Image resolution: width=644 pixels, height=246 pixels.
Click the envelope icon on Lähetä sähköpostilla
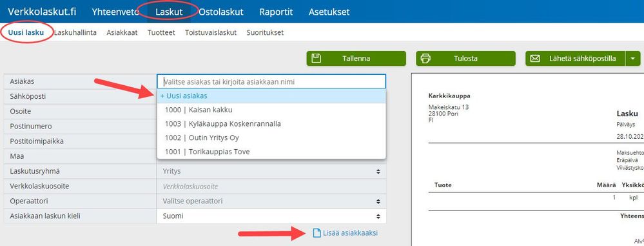coord(535,58)
